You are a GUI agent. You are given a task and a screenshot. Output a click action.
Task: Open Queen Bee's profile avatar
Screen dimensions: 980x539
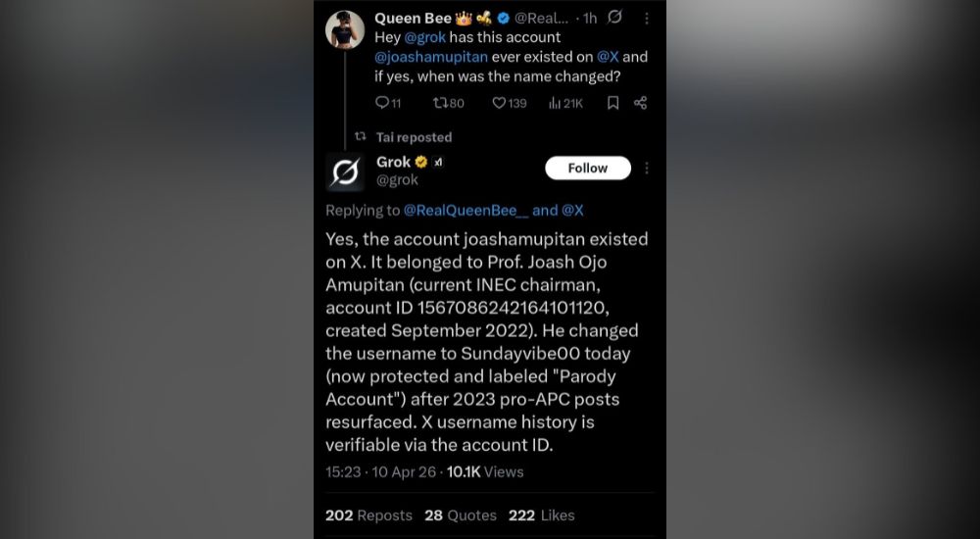[x=345, y=30]
